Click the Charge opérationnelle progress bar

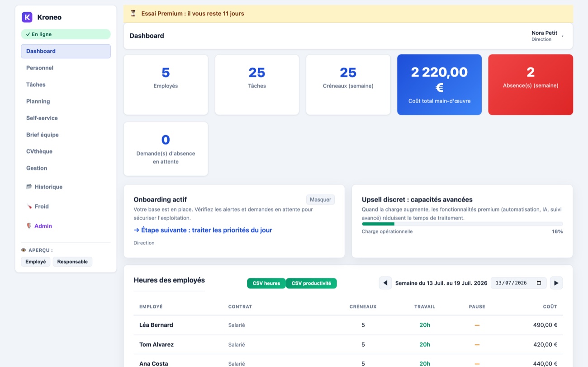(462, 224)
